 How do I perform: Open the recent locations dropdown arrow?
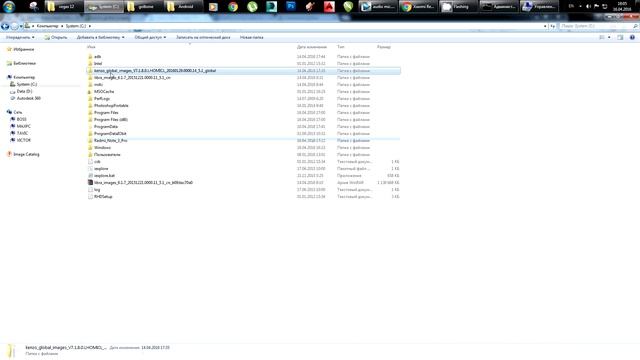click(21, 26)
